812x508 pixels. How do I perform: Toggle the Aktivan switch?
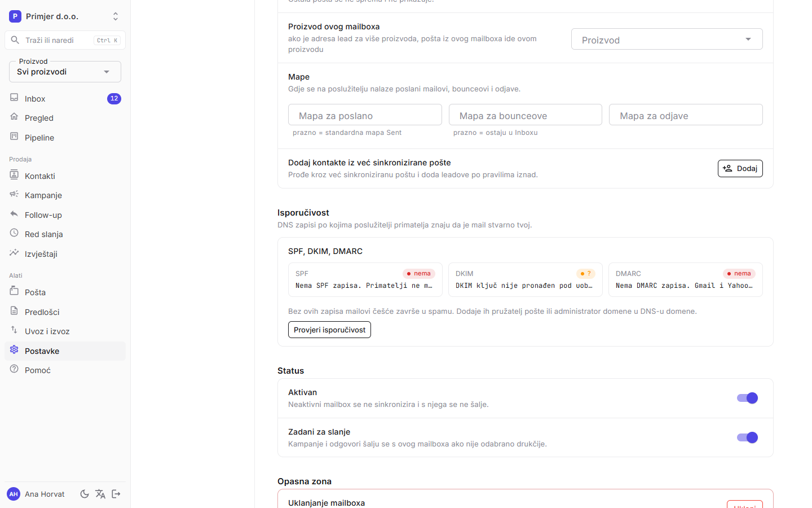click(747, 398)
